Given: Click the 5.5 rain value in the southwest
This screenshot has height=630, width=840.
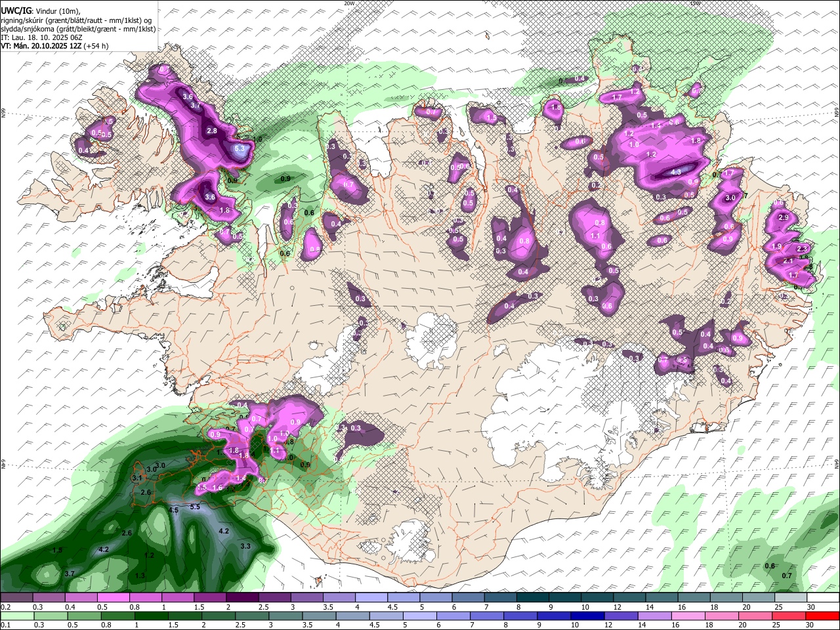Looking at the screenshot, I should (195, 507).
